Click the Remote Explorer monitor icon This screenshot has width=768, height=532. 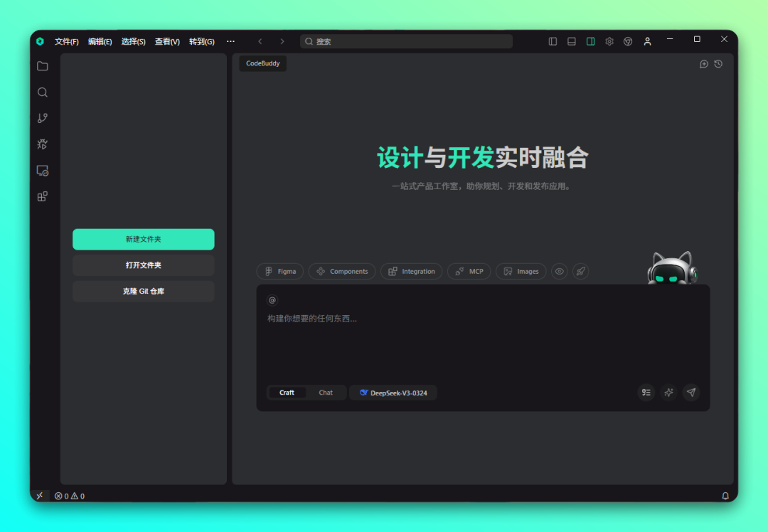pyautogui.click(x=43, y=171)
